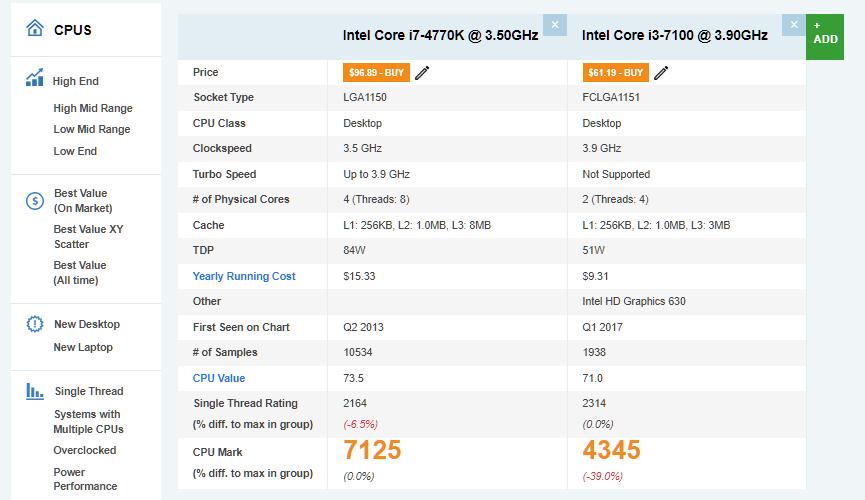
Task: Remove Intel Core i3-7100 from comparison
Action: pos(794,25)
